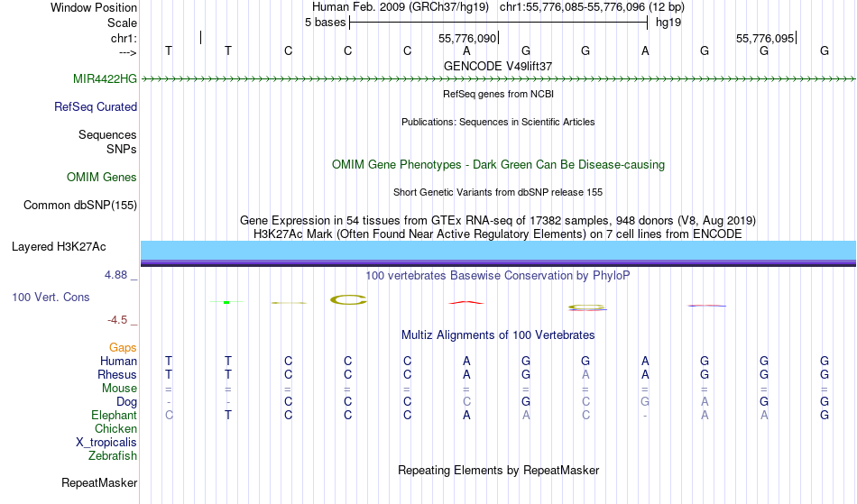Click the Gaps row label
This screenshot has height=504, width=857.
point(123,347)
